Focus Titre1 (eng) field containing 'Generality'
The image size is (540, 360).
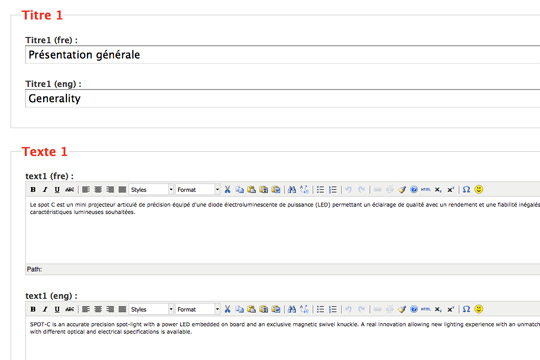[282, 99]
